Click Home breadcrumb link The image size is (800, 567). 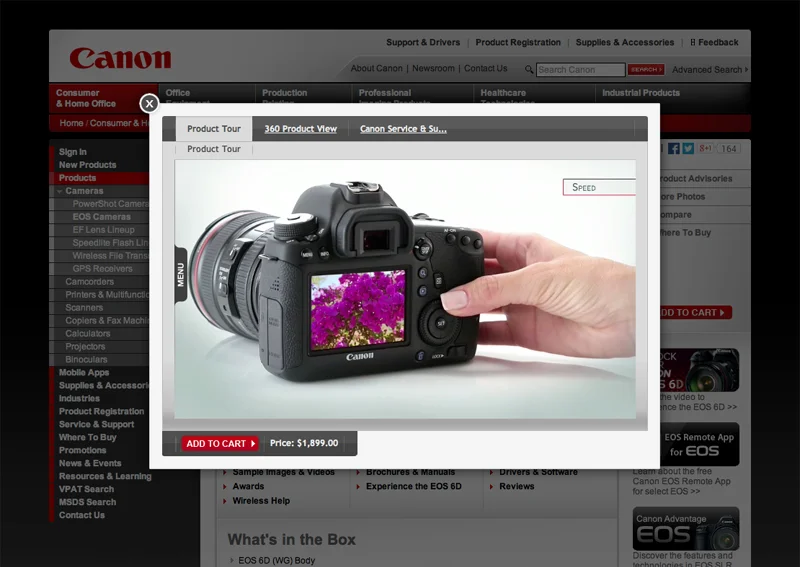coord(71,123)
